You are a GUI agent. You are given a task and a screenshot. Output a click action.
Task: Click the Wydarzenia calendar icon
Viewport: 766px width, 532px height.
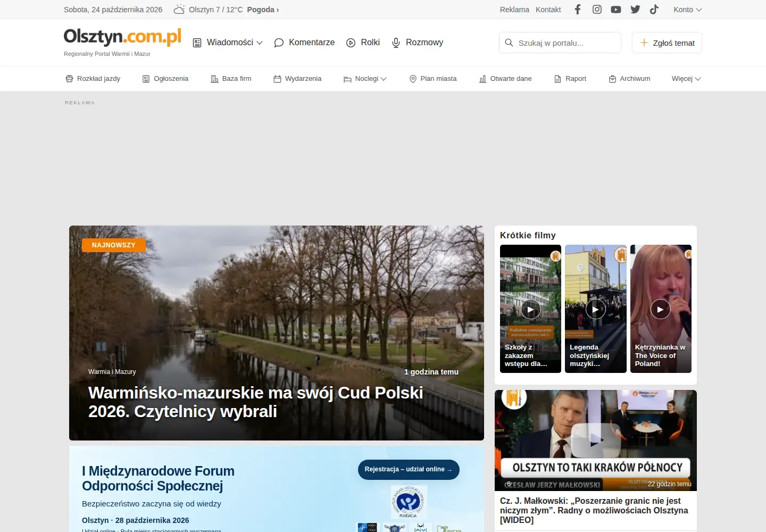click(277, 79)
